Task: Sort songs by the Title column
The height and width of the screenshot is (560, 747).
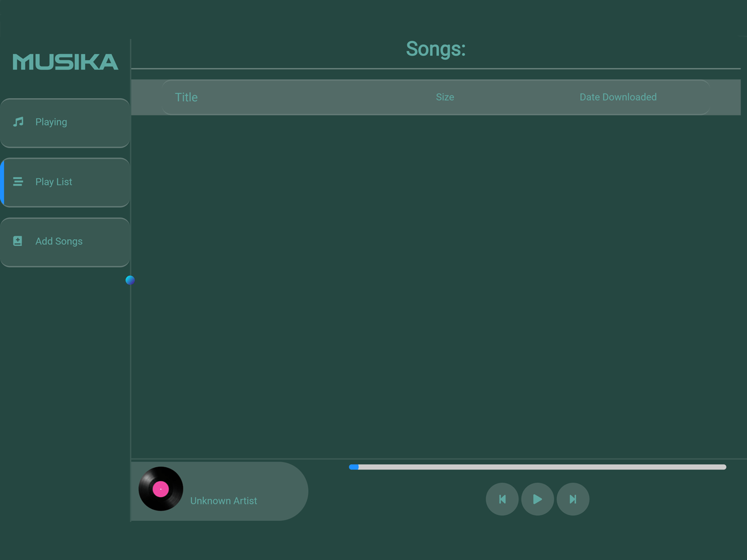Action: coord(186,97)
